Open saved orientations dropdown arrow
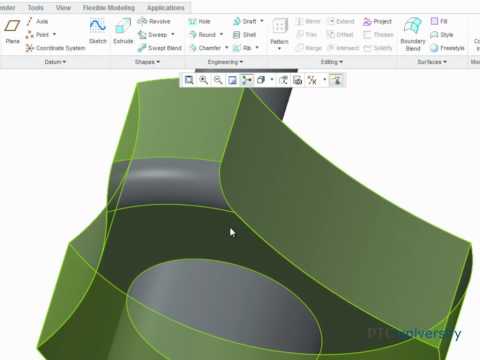Screen dimensions: 480x360 pyautogui.click(x=272, y=80)
